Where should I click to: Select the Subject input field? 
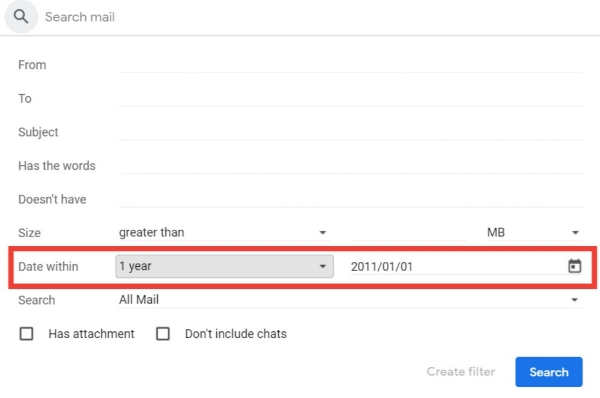(350, 132)
